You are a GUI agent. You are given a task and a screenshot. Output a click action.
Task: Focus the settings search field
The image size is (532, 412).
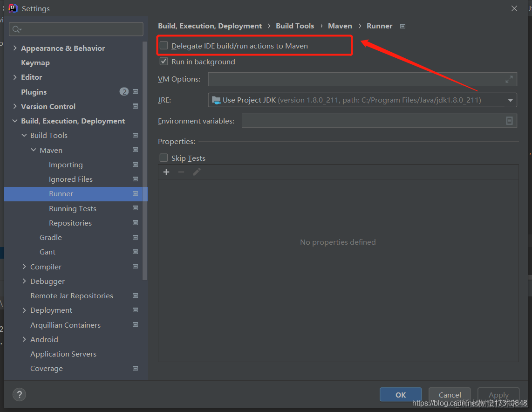(x=76, y=29)
